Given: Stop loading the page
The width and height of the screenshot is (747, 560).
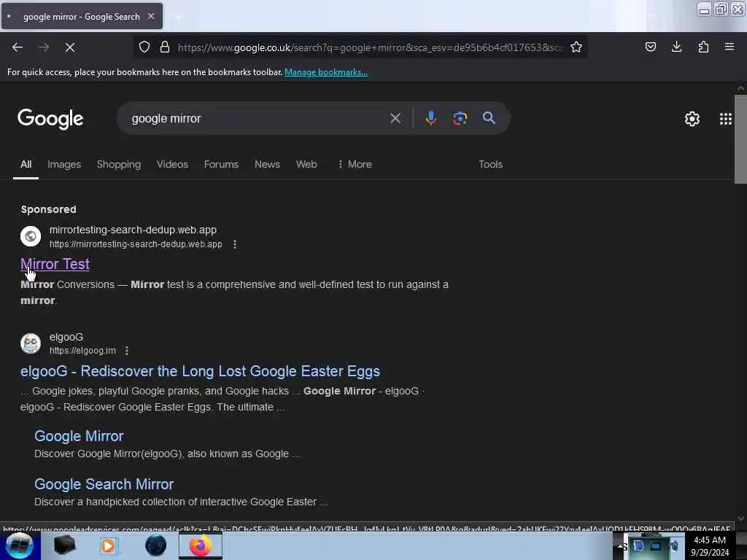Looking at the screenshot, I should (70, 47).
